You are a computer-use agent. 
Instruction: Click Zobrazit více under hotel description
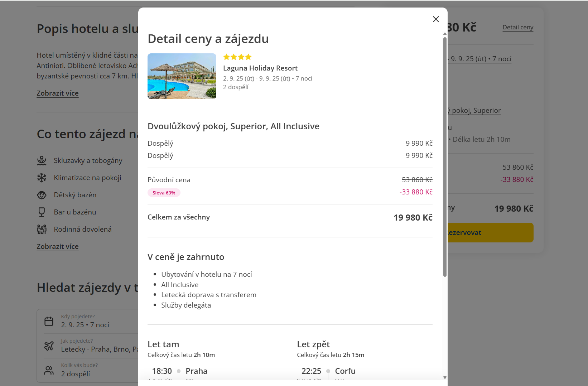click(58, 93)
